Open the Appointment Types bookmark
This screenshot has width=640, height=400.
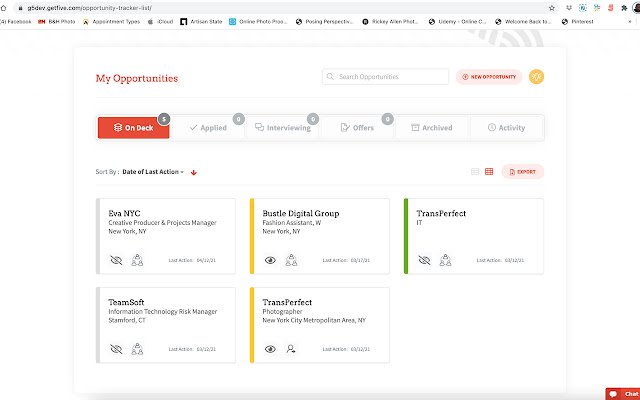[x=111, y=22]
